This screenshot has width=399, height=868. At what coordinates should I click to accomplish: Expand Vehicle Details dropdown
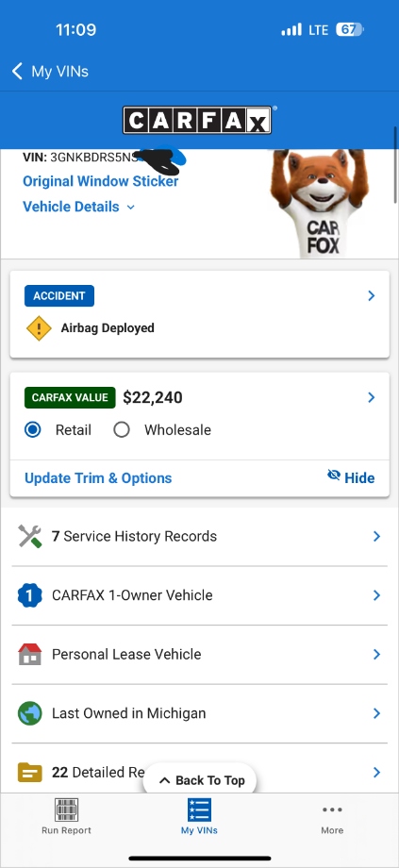click(78, 207)
